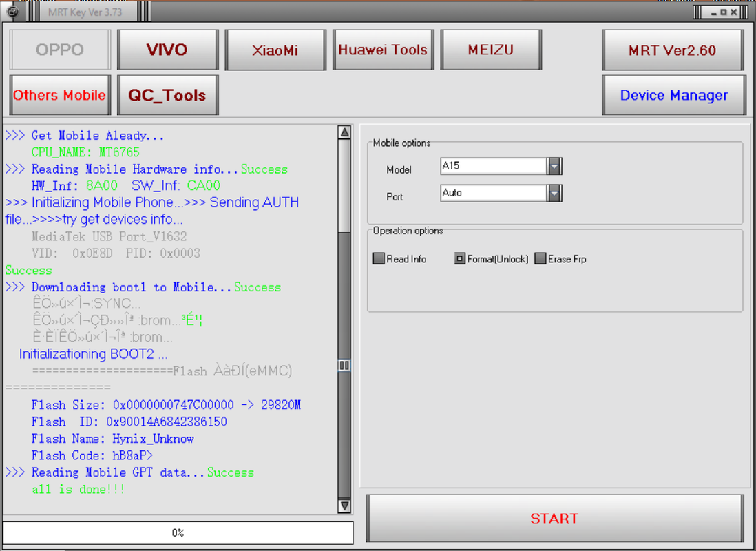Image resolution: width=756 pixels, height=551 pixels.
Task: Switch to Others Mobile tab
Action: point(60,95)
